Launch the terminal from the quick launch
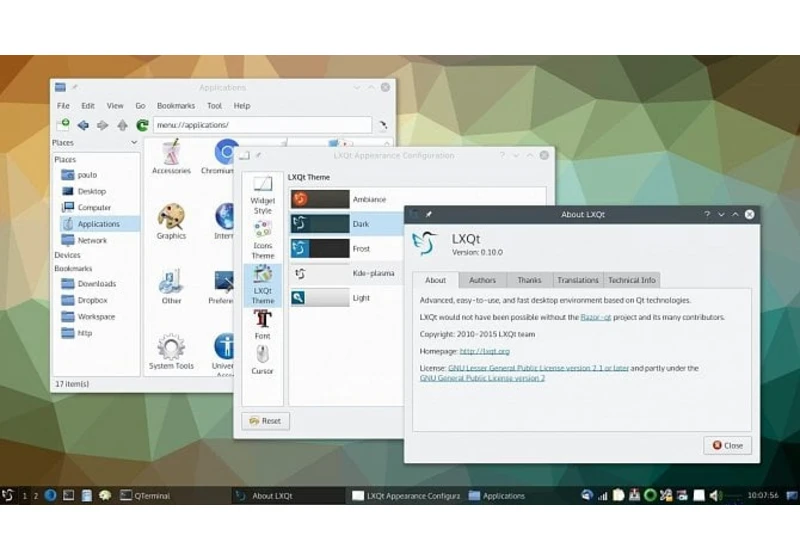The width and height of the screenshot is (800, 560). [x=68, y=495]
